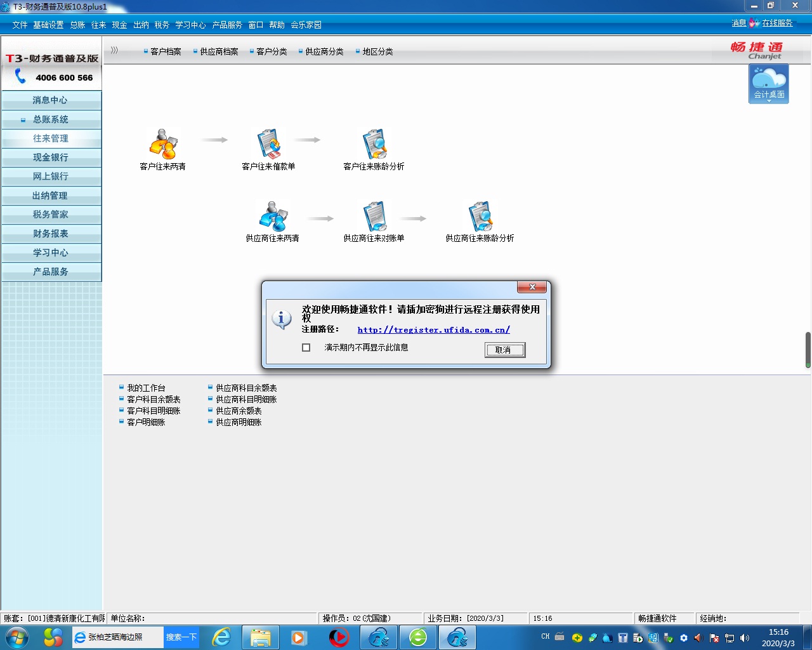The height and width of the screenshot is (650, 812).
Task: Open 供应商科目余额表 report
Action: pos(246,388)
